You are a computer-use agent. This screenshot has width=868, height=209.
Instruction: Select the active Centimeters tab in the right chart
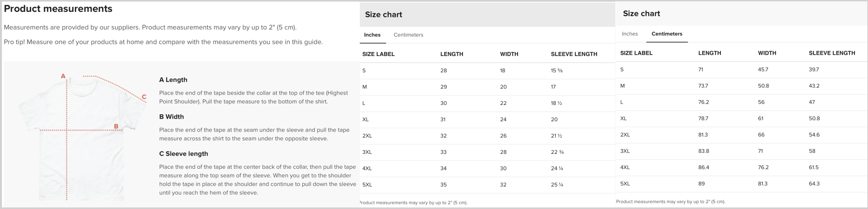pos(667,34)
